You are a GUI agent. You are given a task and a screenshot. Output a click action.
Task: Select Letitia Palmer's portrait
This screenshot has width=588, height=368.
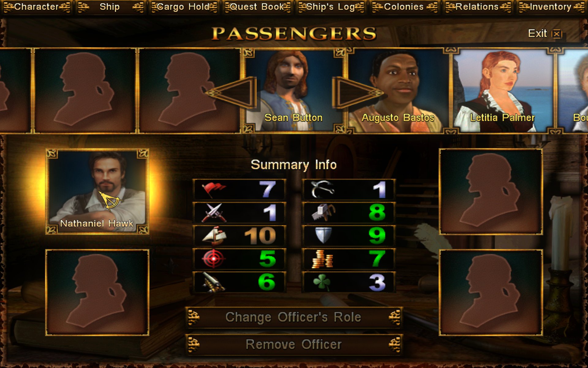pos(502,91)
